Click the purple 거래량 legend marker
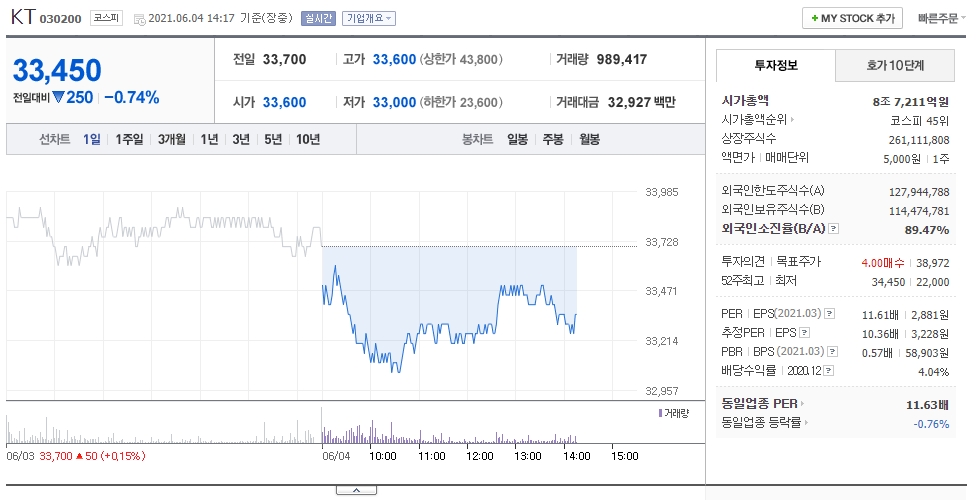 (x=661, y=413)
